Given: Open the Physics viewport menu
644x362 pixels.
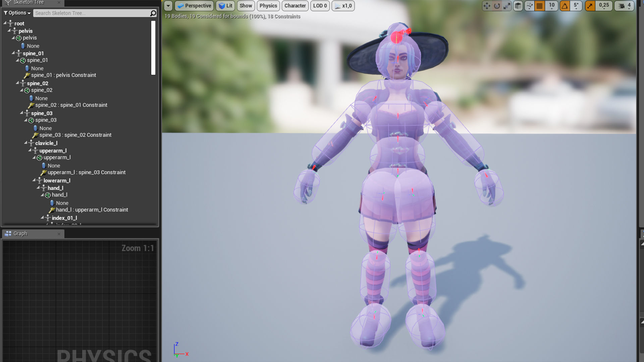Looking at the screenshot, I should pos(268,6).
